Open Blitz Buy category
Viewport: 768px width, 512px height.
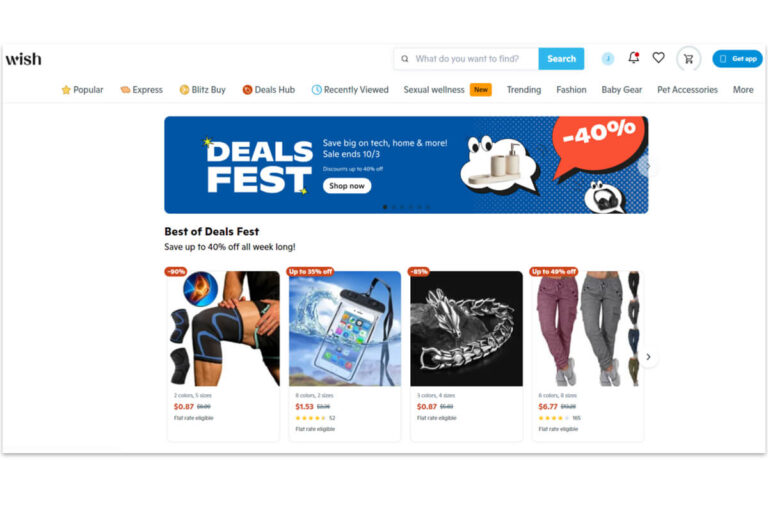point(202,90)
